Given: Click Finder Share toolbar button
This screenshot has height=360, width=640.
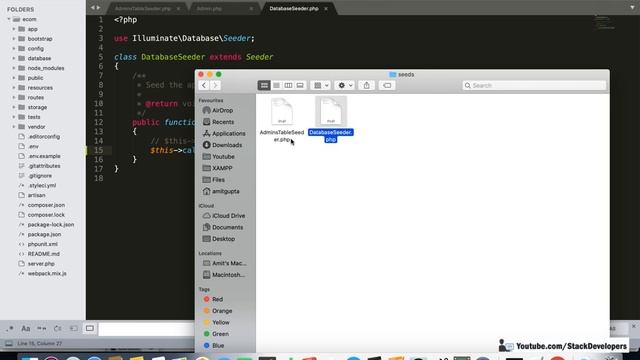Looking at the screenshot, I should [367, 85].
